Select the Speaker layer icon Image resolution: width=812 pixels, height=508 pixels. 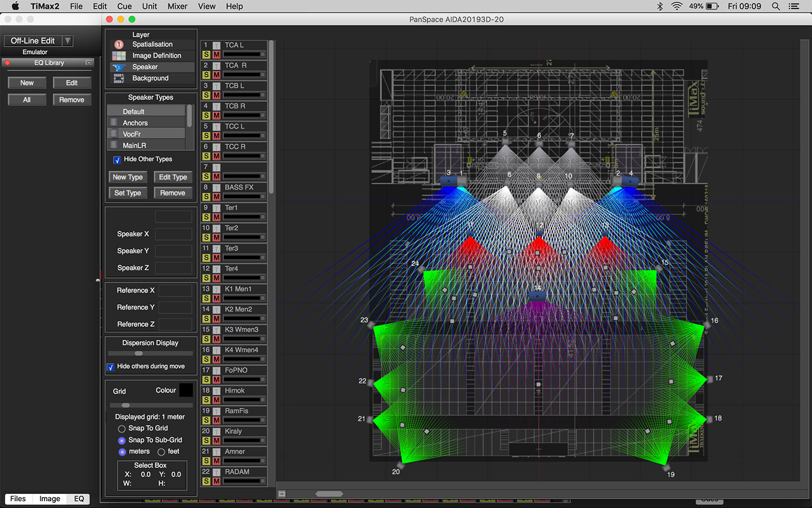point(119,67)
